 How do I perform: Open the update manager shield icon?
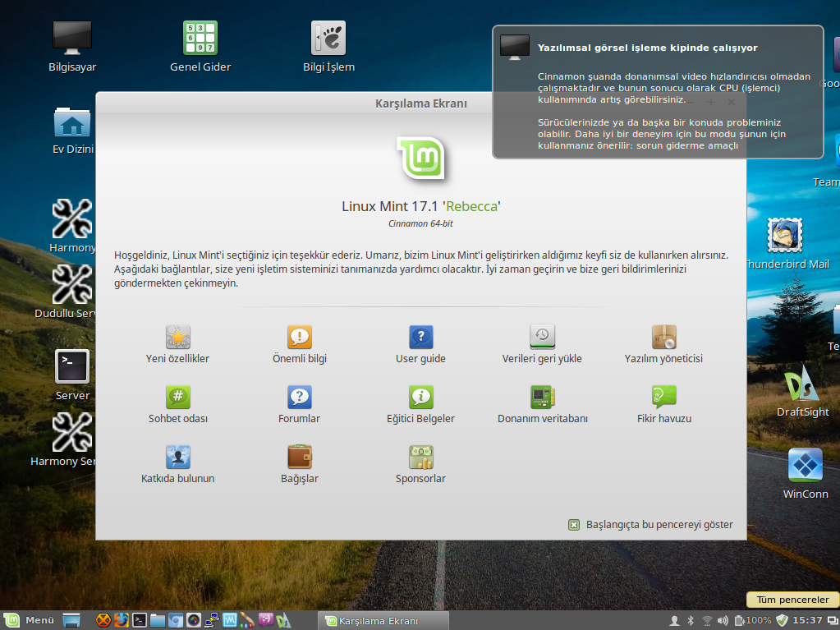click(x=783, y=620)
